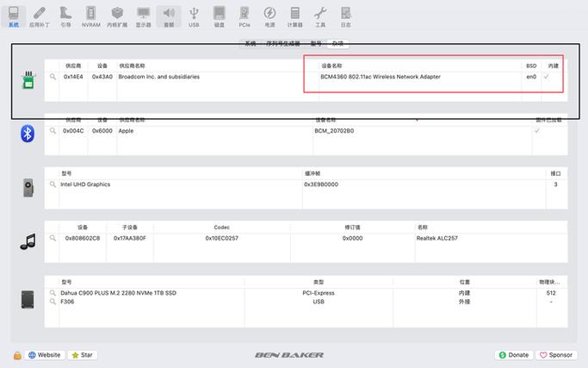Select the Intel UHD Graphics row

pyautogui.click(x=306, y=184)
